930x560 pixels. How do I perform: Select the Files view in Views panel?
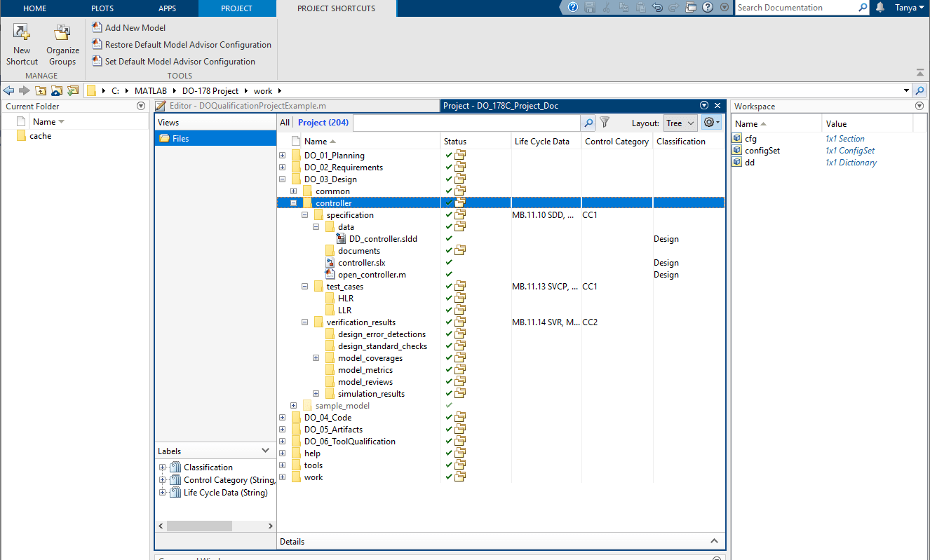coord(182,137)
